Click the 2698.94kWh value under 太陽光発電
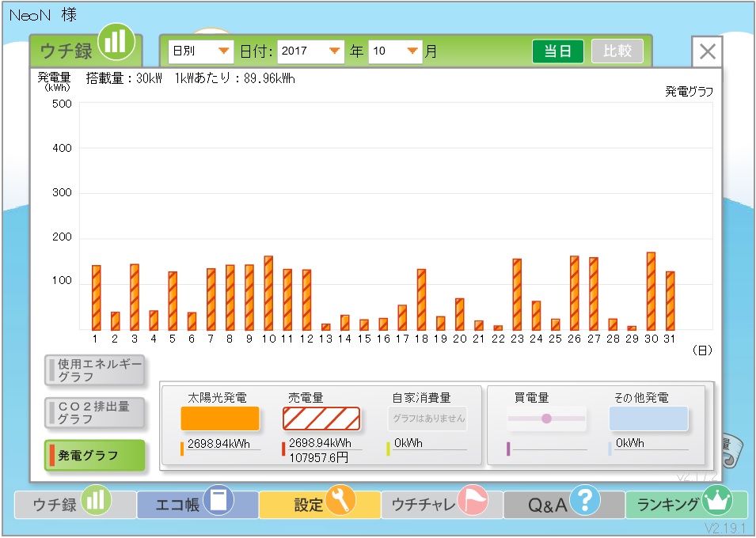The height and width of the screenshot is (538, 756). tap(219, 444)
